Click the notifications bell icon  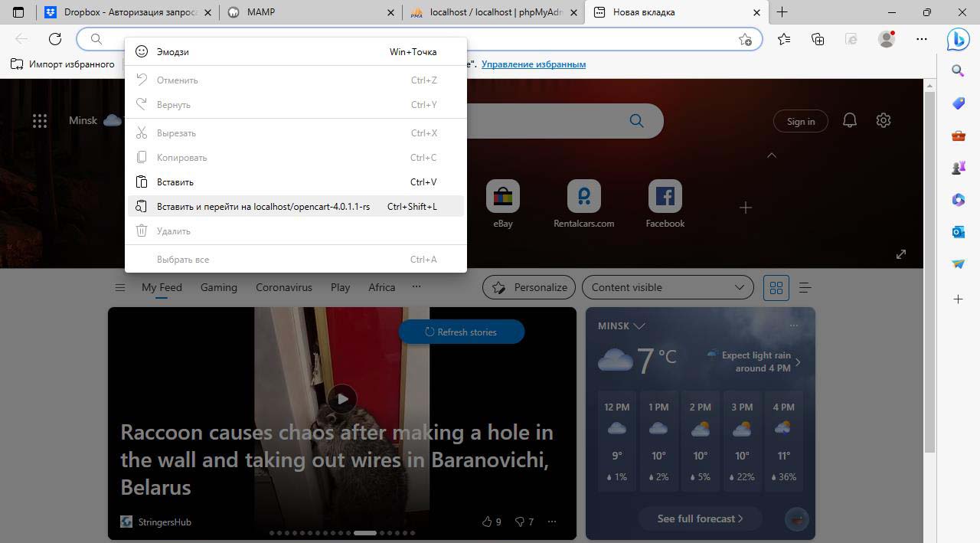click(x=849, y=121)
